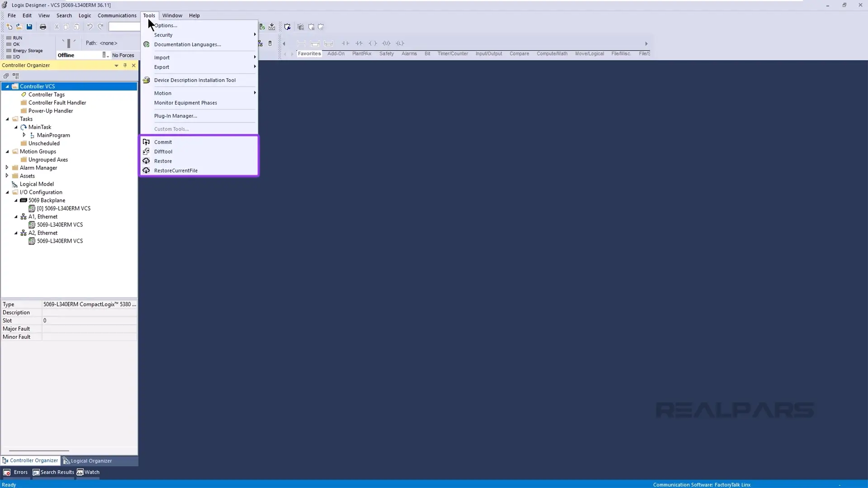Screen dimensions: 868x488
Task: Click the Search Results button
Action: click(x=53, y=472)
